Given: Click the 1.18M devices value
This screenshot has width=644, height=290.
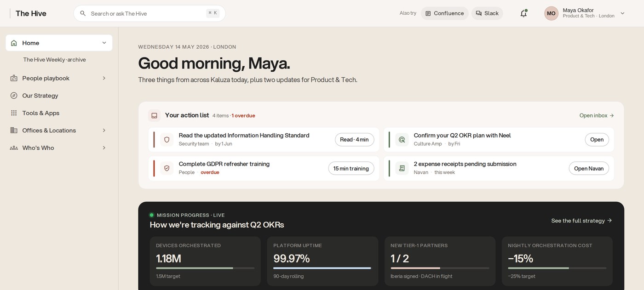Looking at the screenshot, I should [x=168, y=258].
